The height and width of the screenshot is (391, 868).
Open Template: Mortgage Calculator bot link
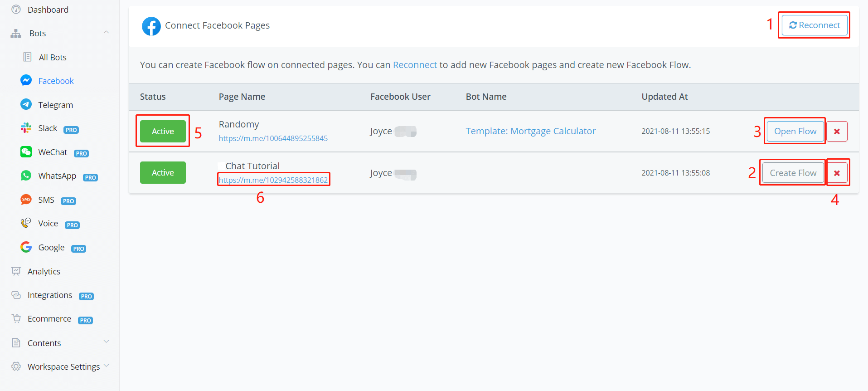[x=531, y=131]
